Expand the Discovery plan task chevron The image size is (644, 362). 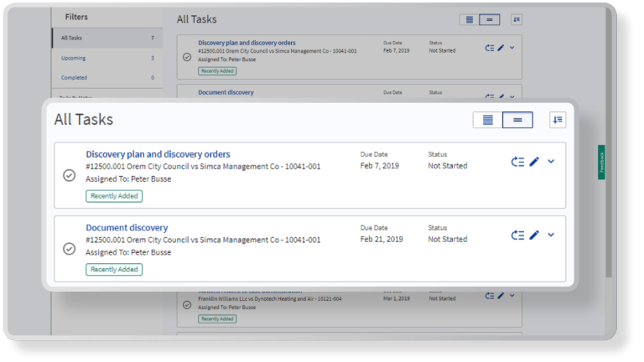click(x=551, y=162)
